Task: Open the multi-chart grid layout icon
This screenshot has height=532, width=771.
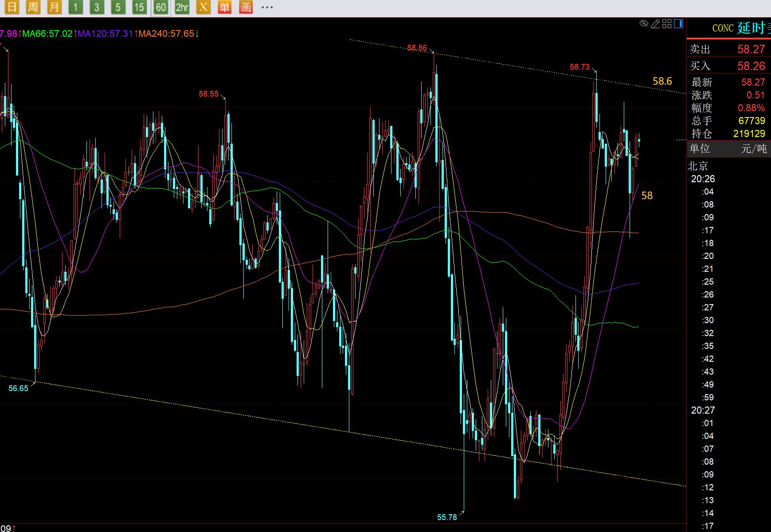Action: click(667, 23)
